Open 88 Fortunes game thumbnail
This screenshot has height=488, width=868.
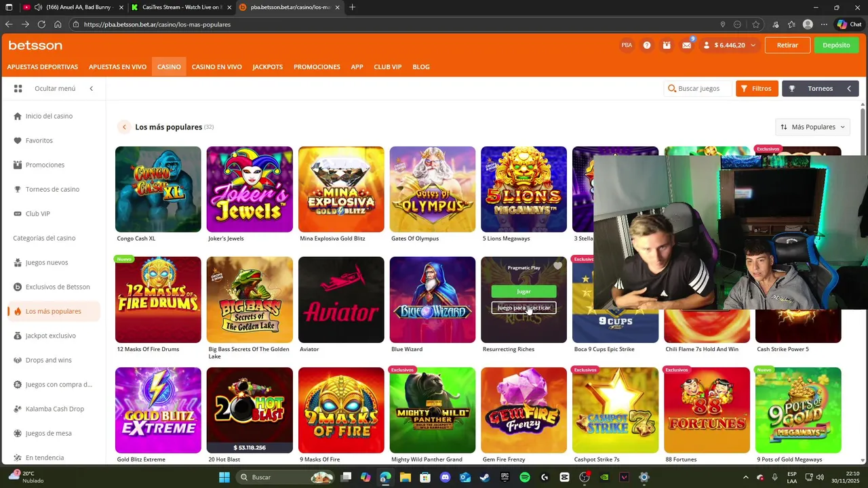(707, 410)
